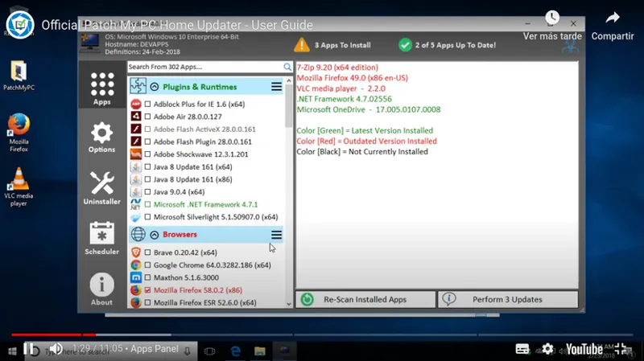644x361 pixels.
Task: Click the Microsoft Silverlight icon
Action: pos(136,217)
